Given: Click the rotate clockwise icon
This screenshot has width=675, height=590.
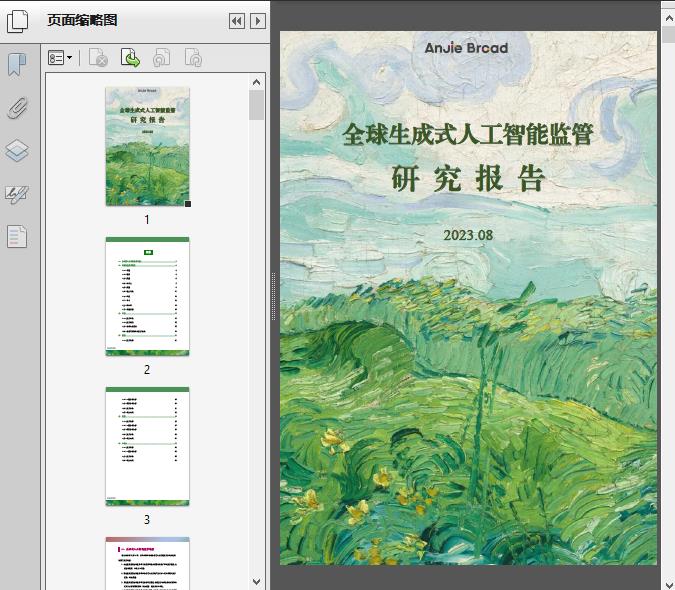Looking at the screenshot, I should click(x=193, y=57).
